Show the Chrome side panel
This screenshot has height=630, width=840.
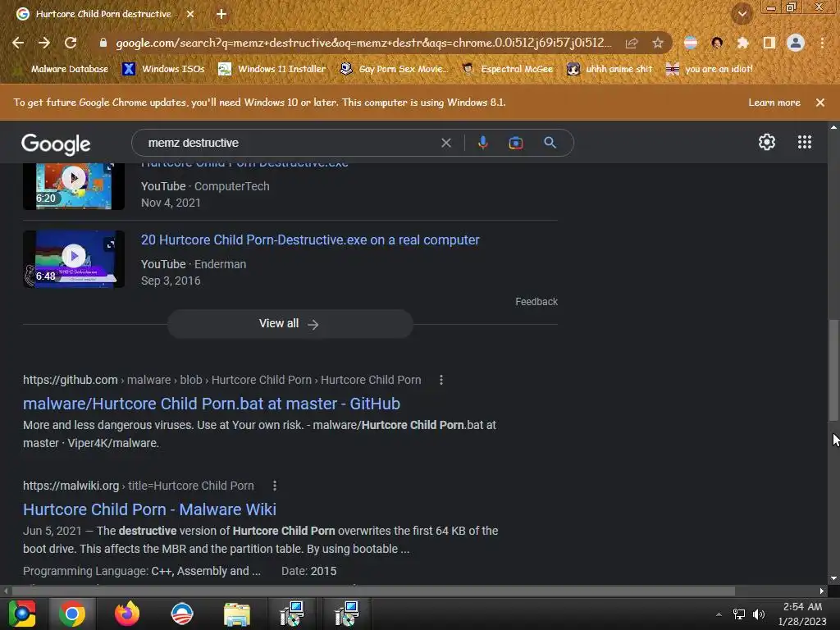(x=769, y=43)
